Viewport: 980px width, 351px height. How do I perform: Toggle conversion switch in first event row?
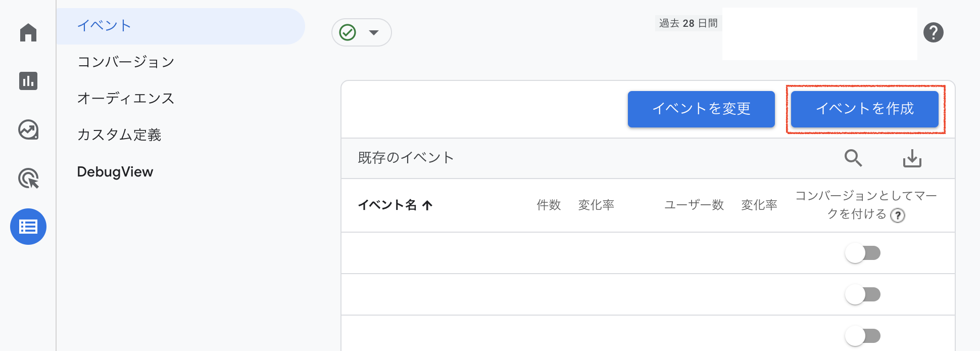click(x=863, y=253)
